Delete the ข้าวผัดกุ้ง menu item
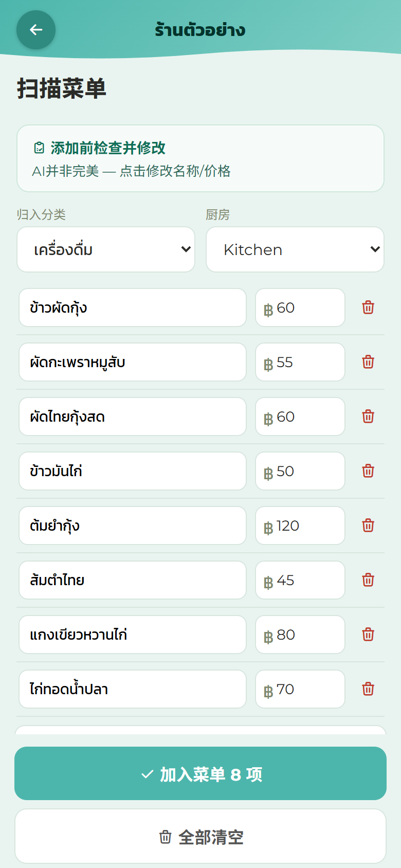This screenshot has width=401, height=868. click(x=368, y=308)
